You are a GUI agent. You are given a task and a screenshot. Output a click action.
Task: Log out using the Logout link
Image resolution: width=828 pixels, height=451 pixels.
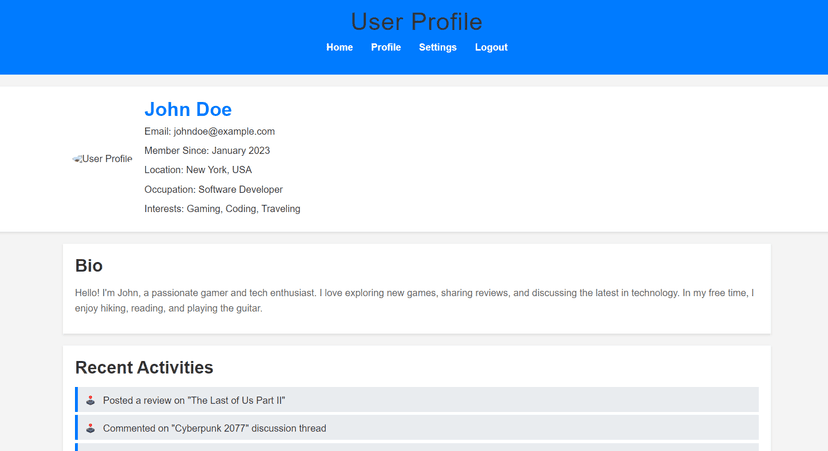[x=491, y=47]
